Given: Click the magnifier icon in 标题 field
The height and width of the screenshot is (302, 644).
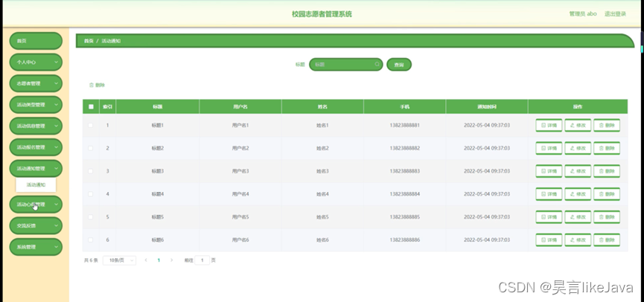Looking at the screenshot, I should click(x=377, y=65).
